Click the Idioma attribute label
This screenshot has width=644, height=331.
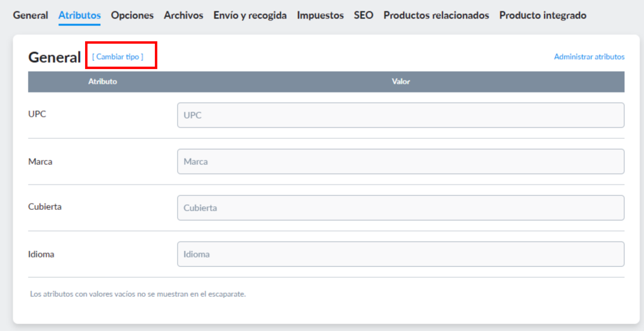pyautogui.click(x=41, y=254)
